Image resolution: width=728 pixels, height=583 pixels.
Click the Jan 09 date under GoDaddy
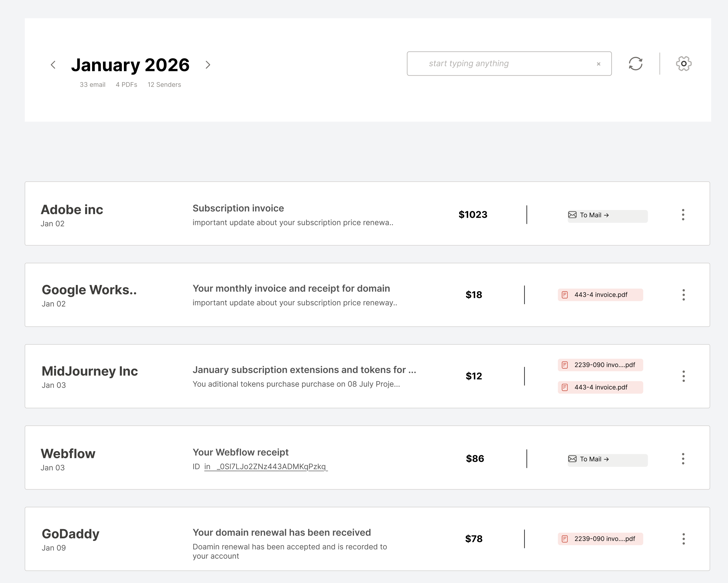pyautogui.click(x=54, y=548)
